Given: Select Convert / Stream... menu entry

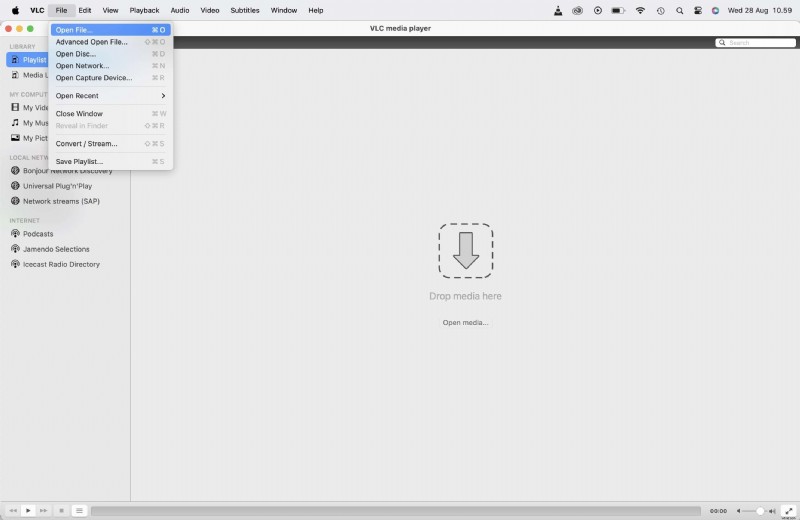Looking at the screenshot, I should point(86,144).
